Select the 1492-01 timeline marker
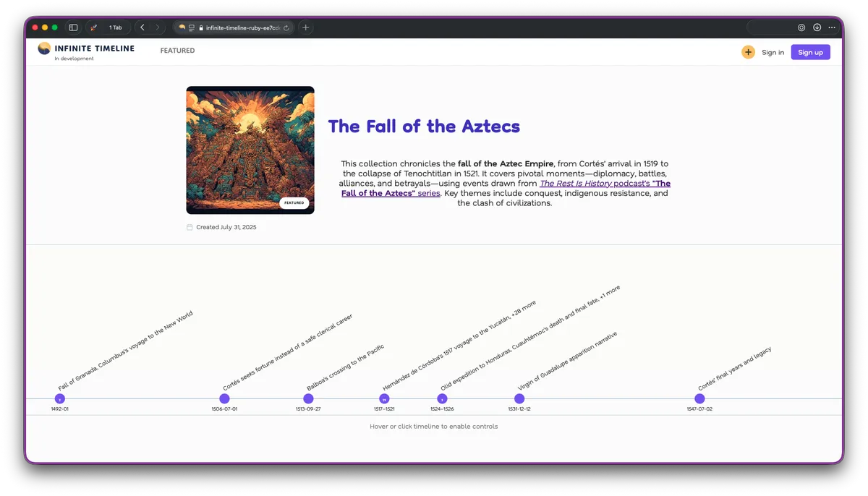Viewport: 868px width, 496px height. [x=60, y=399]
